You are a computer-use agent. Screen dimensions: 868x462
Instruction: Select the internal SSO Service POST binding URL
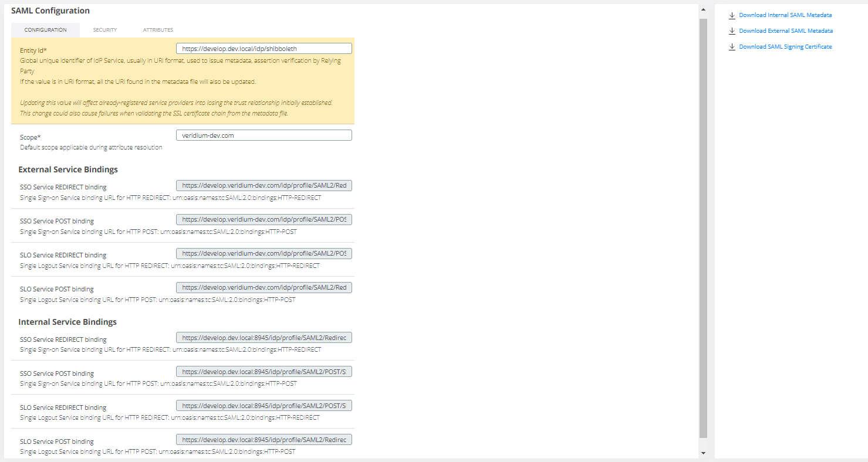[x=264, y=371]
